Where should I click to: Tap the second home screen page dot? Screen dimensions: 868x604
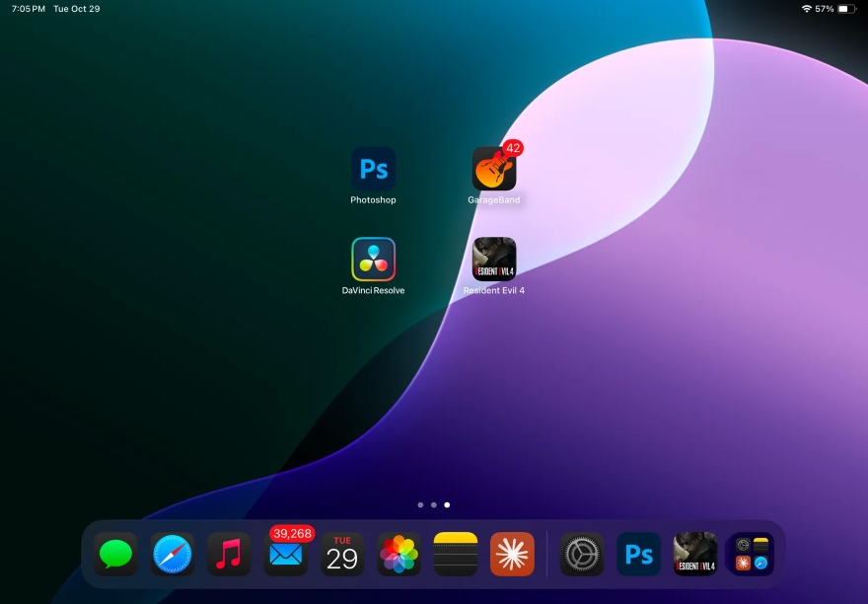(433, 504)
